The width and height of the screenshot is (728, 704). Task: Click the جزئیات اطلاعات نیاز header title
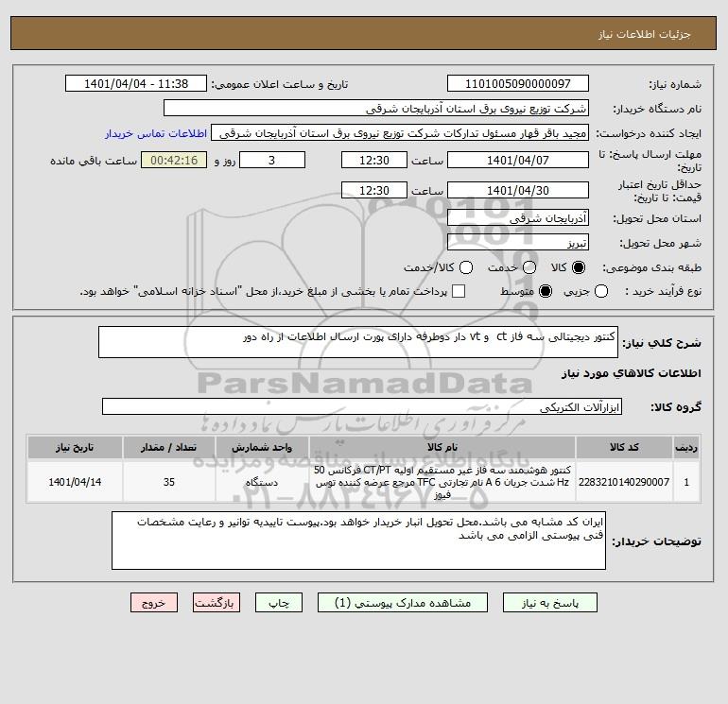[645, 34]
